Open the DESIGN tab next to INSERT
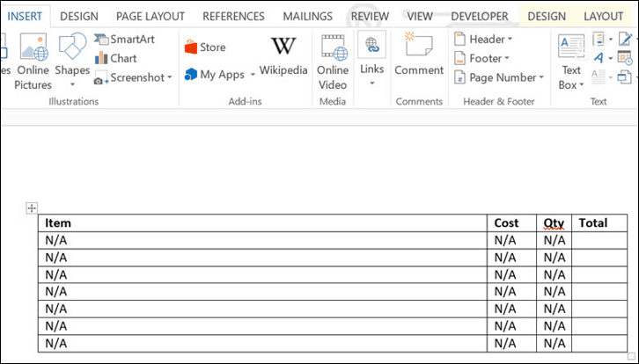The height and width of the screenshot is (364, 639). [x=79, y=17]
